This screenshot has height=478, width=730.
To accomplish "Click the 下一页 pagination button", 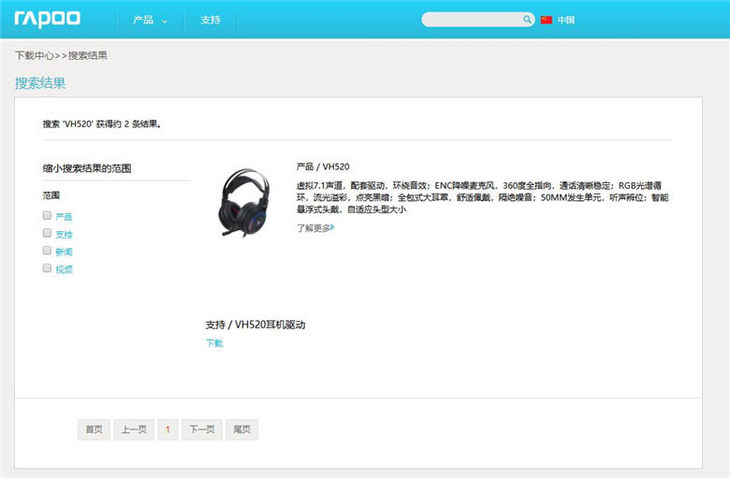I will coord(202,429).
